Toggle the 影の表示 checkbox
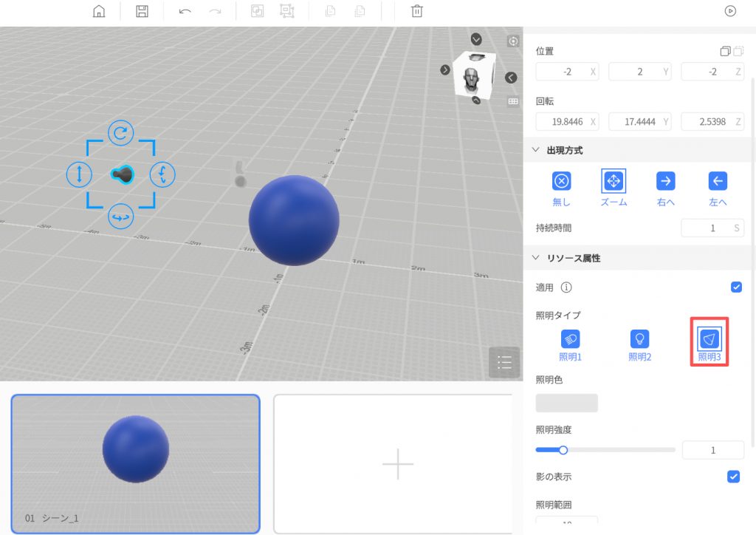This screenshot has height=535, width=756. click(733, 477)
